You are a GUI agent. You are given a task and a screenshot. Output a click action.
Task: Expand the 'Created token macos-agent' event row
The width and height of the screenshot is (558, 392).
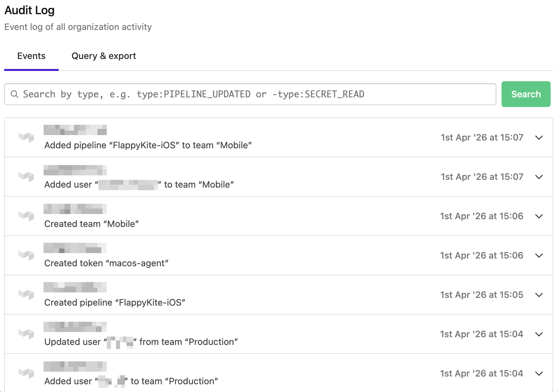click(539, 255)
